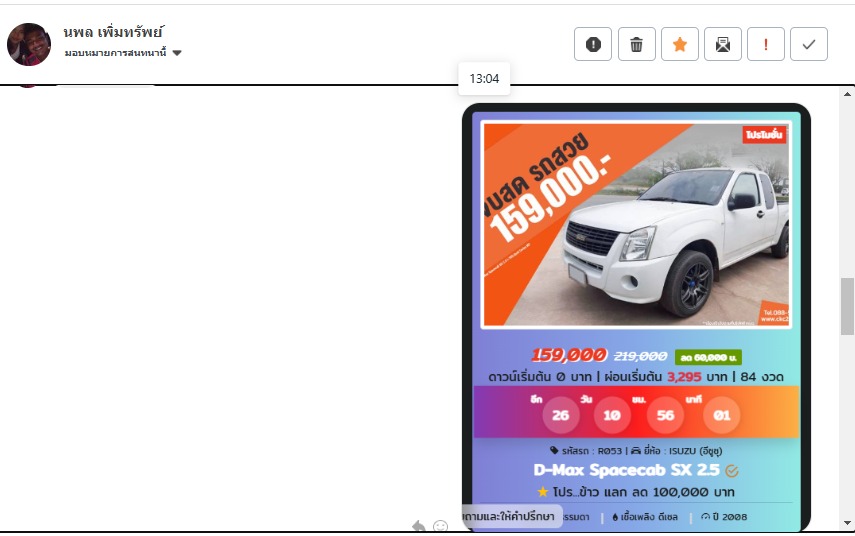Click the 84 งวด installment term
Image resolution: width=855 pixels, height=536 pixels.
[762, 377]
